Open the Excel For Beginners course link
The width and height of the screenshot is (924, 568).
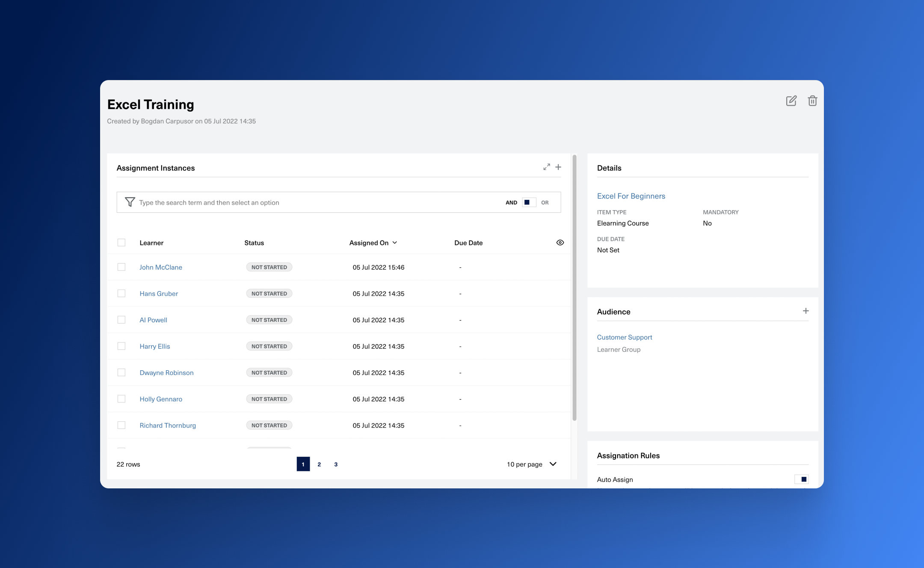click(x=631, y=196)
